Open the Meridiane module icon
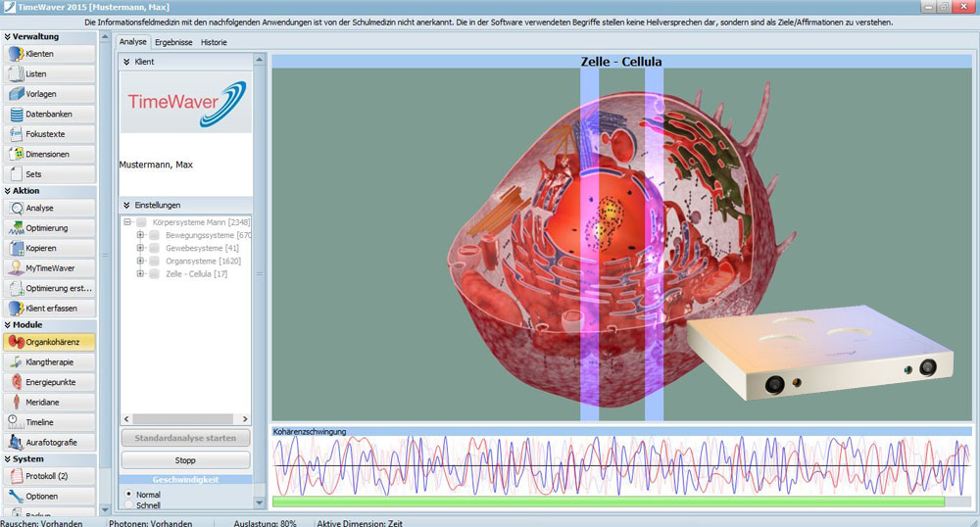The image size is (980, 527). [x=17, y=403]
